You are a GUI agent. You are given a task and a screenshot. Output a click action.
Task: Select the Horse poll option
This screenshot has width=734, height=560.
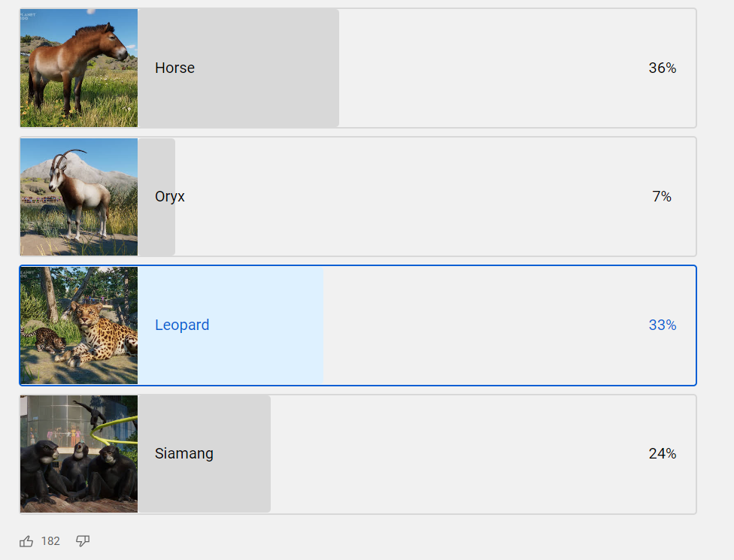pyautogui.click(x=358, y=68)
